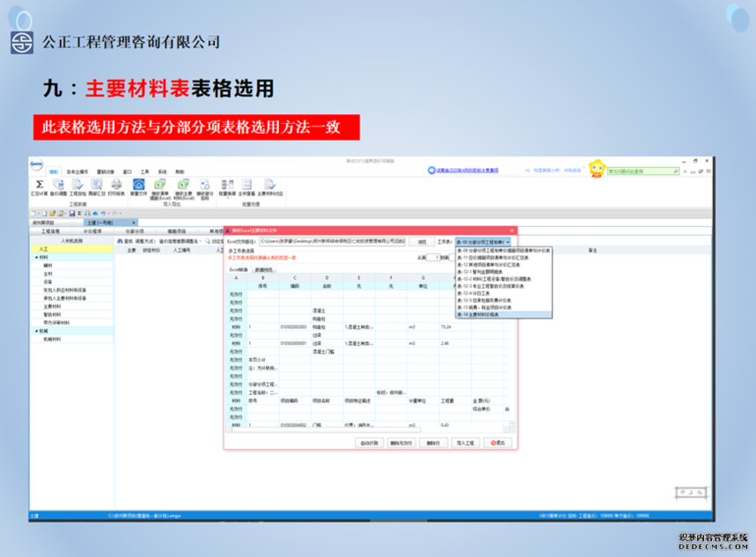The height and width of the screenshot is (557, 756).
Task: Click the binoculars 查找 icon
Action: (x=120, y=240)
